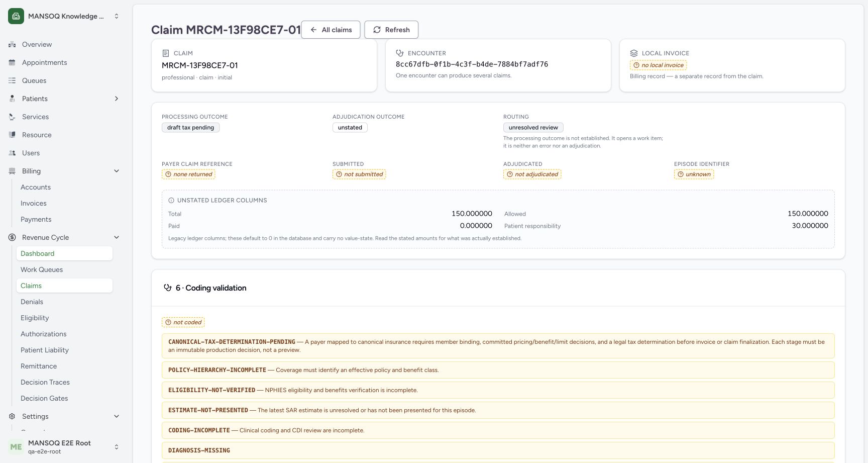Open Accounts under Billing
The width and height of the screenshot is (868, 463).
pyautogui.click(x=64, y=187)
